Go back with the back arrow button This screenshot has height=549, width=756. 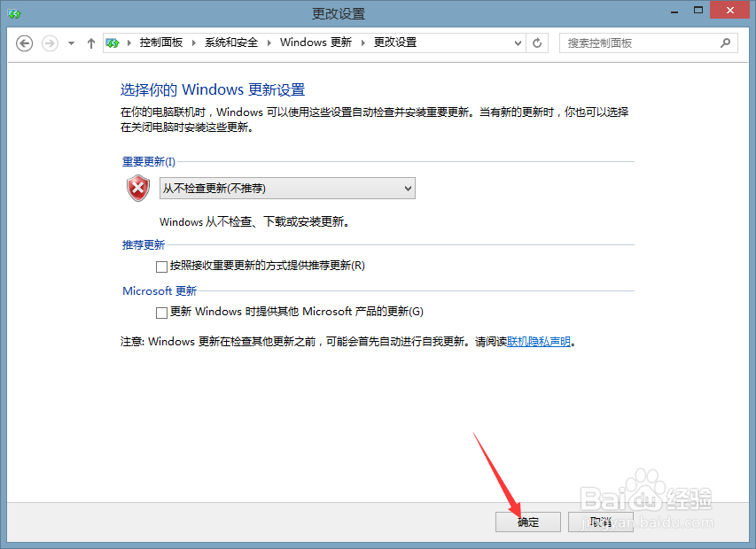[25, 43]
